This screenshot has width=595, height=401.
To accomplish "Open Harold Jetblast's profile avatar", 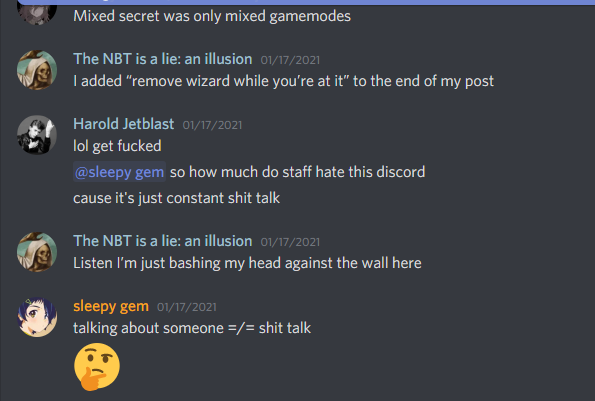I will pyautogui.click(x=37, y=135).
